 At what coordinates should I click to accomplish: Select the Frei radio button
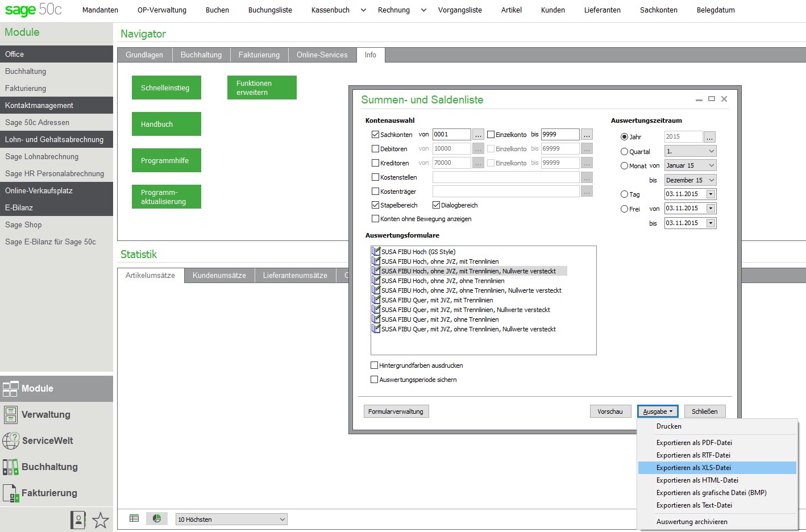coord(624,209)
